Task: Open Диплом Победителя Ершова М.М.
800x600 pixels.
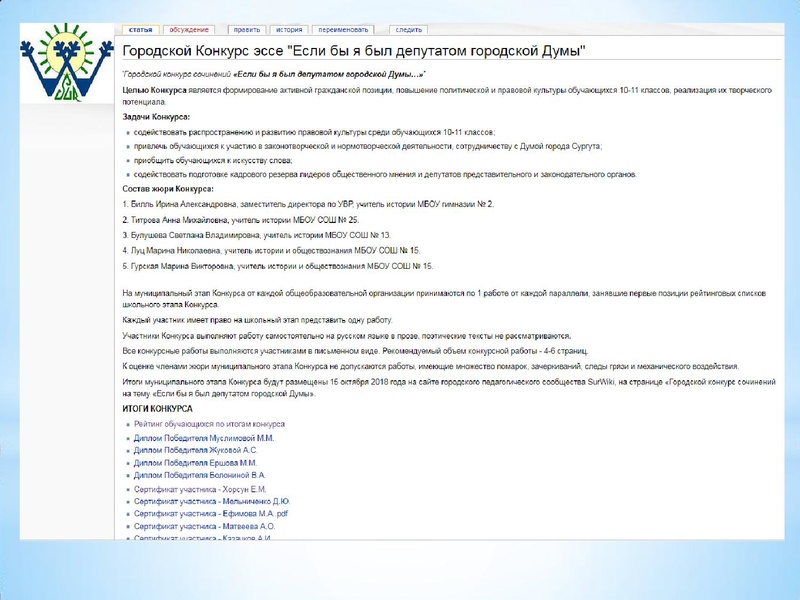Action: click(195, 463)
